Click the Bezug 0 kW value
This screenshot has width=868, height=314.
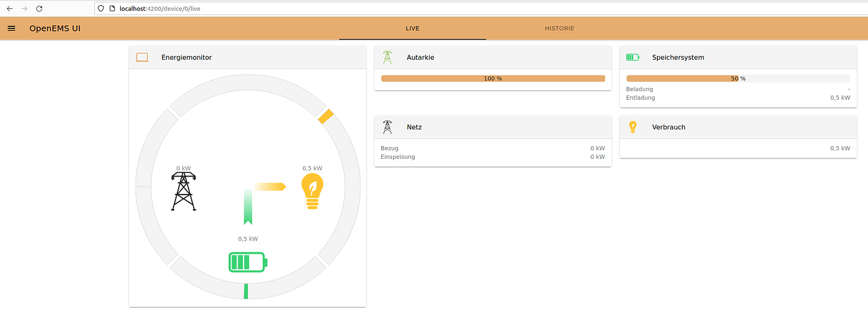(x=598, y=148)
